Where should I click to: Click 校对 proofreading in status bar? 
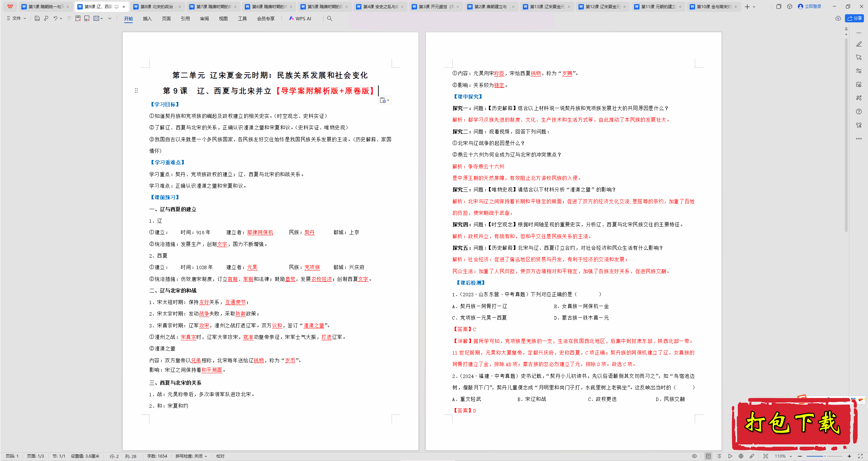point(220,456)
